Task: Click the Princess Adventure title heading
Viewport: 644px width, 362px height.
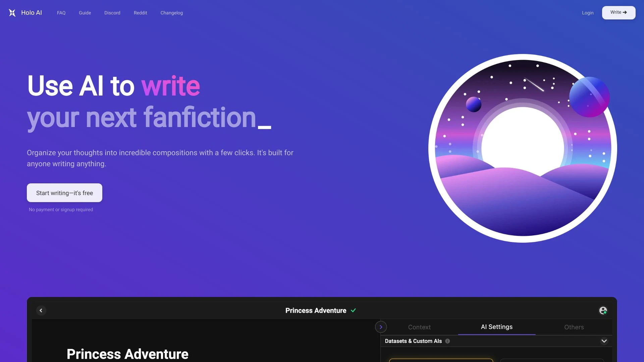Action: pos(128,354)
